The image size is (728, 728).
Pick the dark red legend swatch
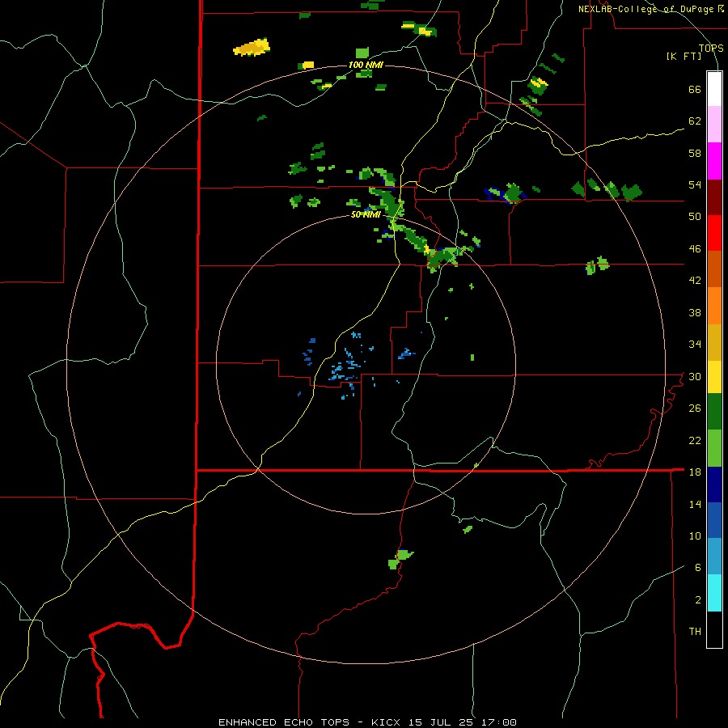[x=714, y=197]
